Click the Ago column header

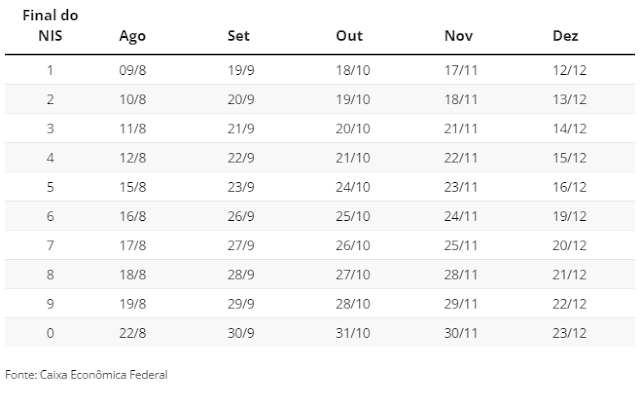pyautogui.click(x=132, y=36)
